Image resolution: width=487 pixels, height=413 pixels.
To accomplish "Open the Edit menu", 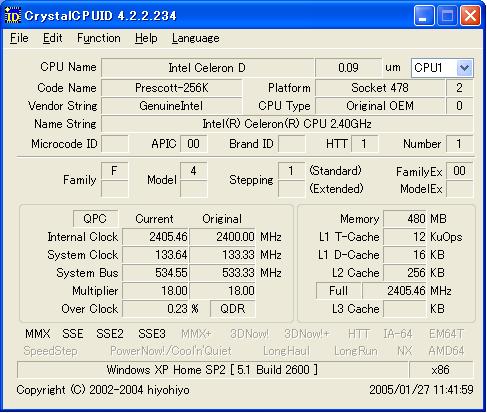I will [52, 38].
